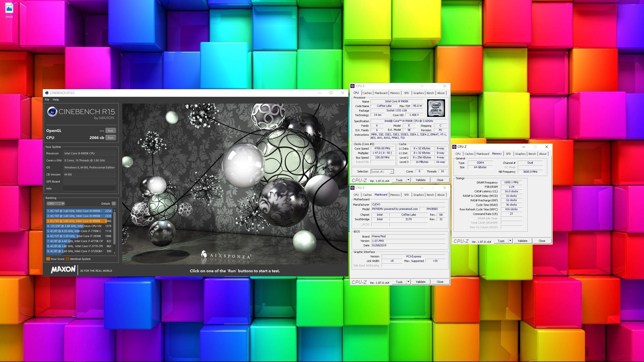Minimize the CPU-Z Memory window

(524, 147)
